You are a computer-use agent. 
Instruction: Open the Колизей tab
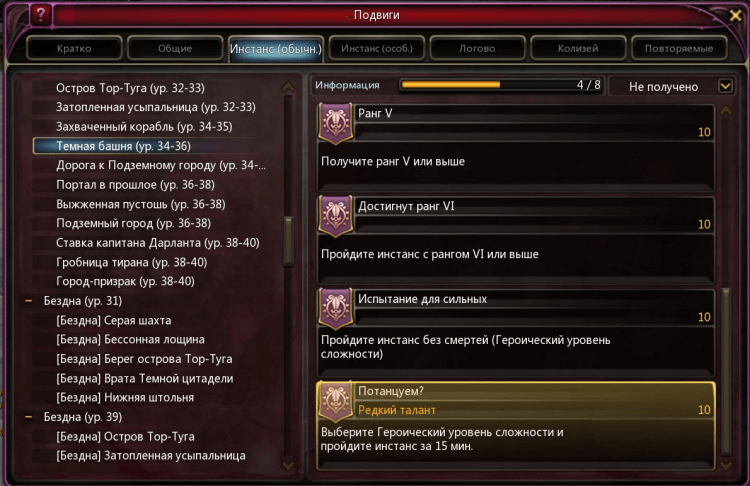[578, 48]
